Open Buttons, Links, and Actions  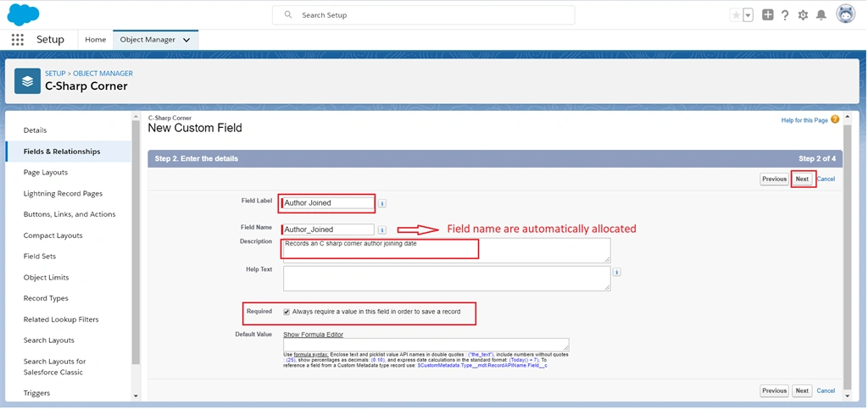pos(69,214)
